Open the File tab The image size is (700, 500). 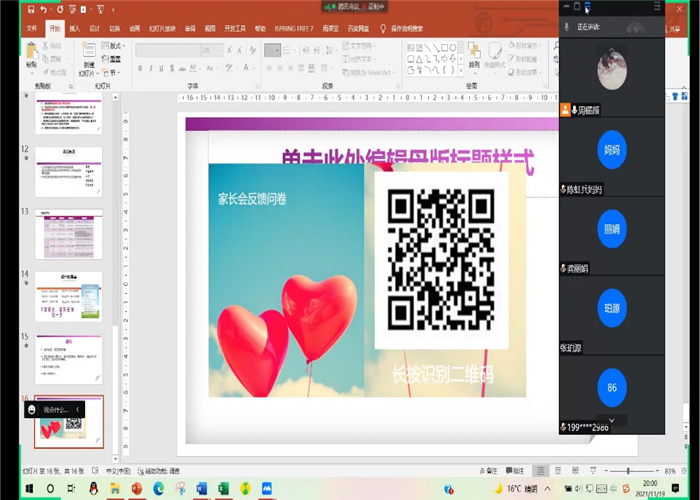(x=32, y=29)
